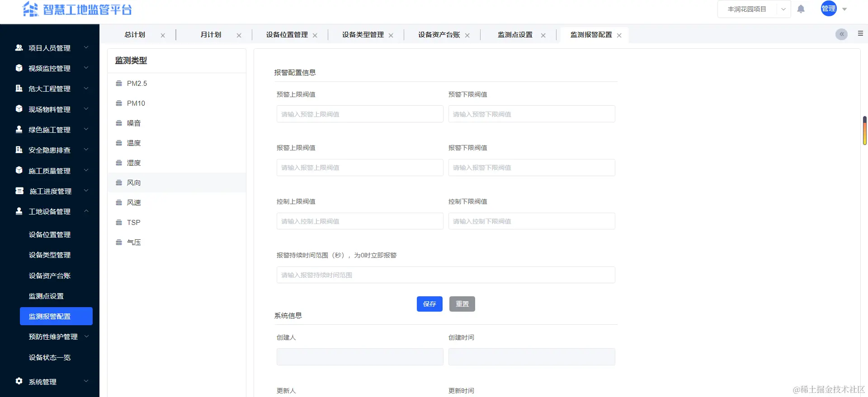Open the user menu caret beside avatar
Viewport: 868px width, 397px height.
(x=844, y=9)
